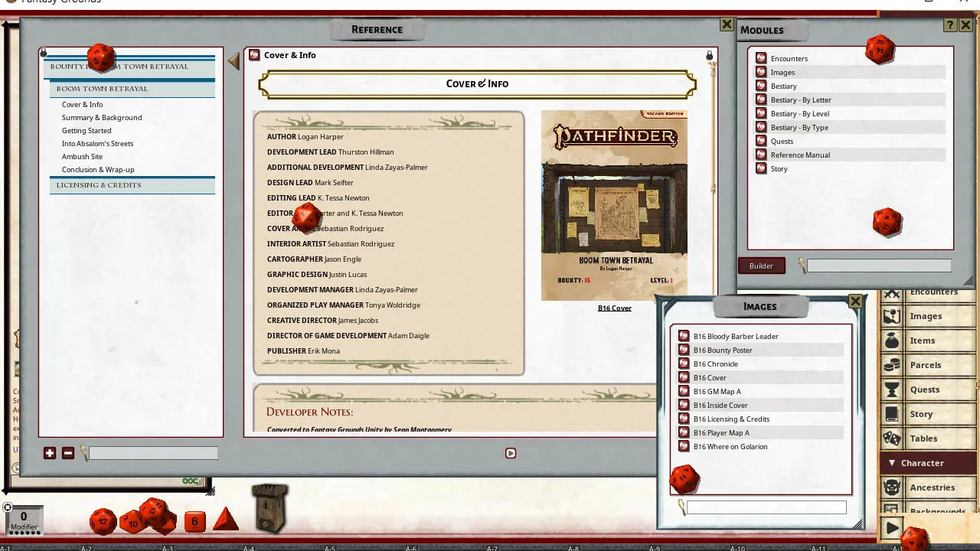The height and width of the screenshot is (551, 980).
Task: Click the Reference index search field
Action: (153, 453)
